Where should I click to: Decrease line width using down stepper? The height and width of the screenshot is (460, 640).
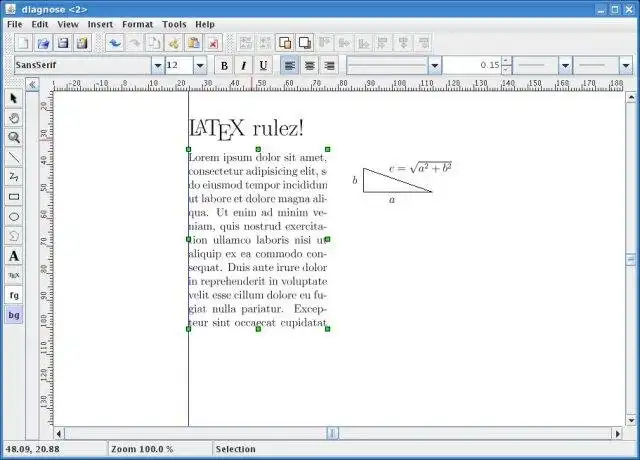tap(506, 70)
